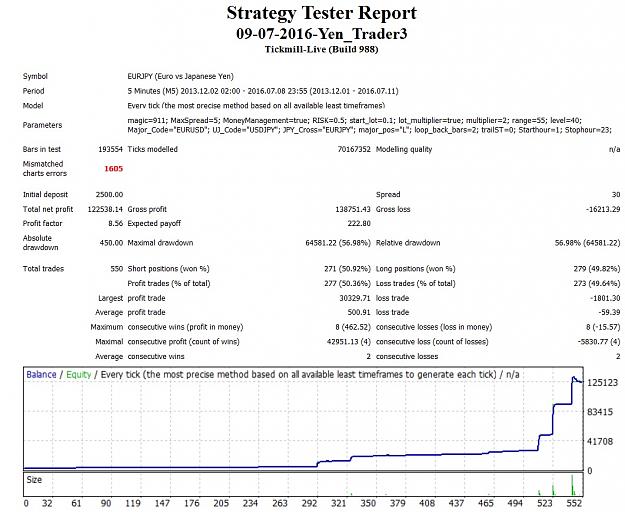This screenshot has width=625, height=512.
Task: Select the 09-07-2016-Yen_Trader3 title
Action: coord(321,34)
